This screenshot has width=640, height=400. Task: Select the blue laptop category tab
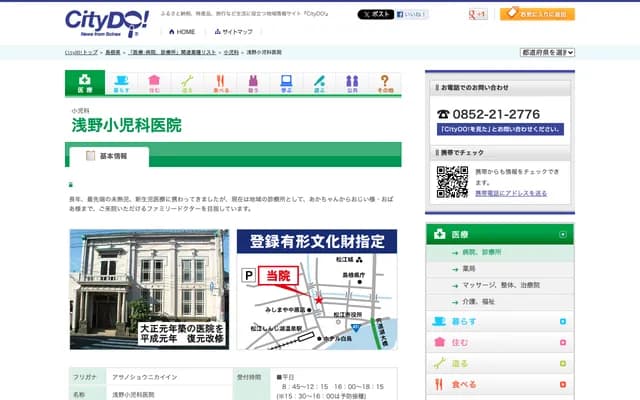(x=287, y=84)
